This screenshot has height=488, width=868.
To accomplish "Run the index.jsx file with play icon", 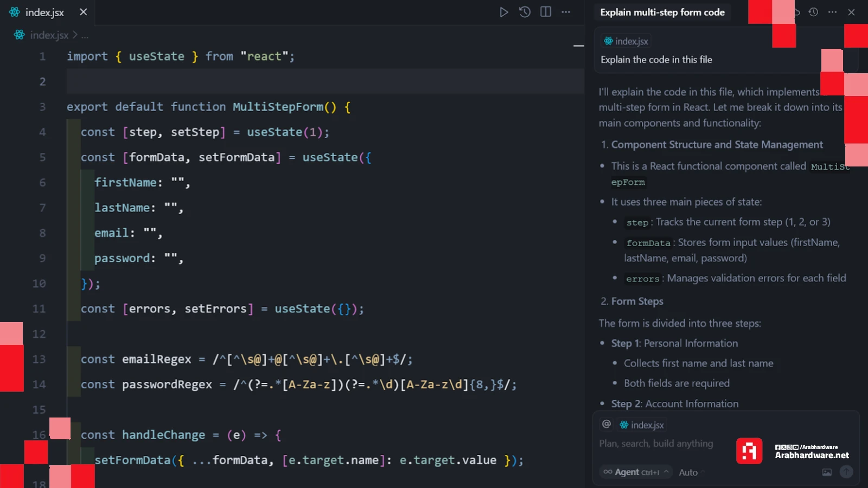I will click(x=503, y=12).
